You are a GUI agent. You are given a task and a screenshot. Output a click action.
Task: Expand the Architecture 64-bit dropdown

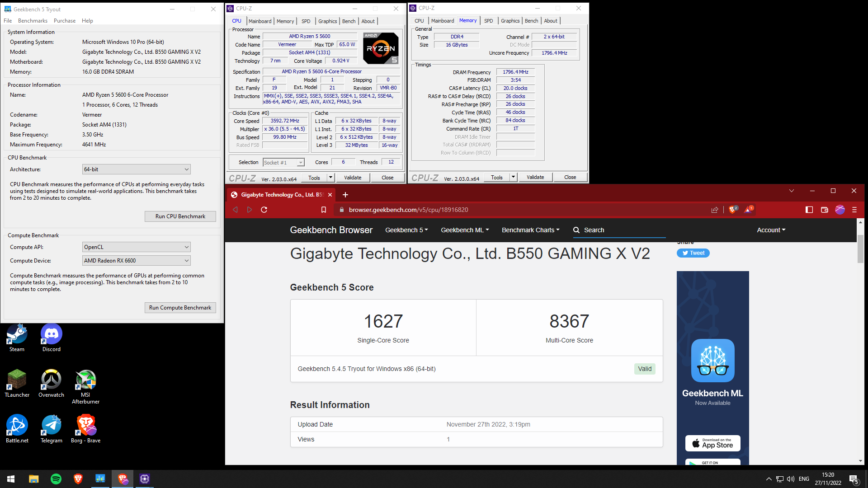(x=137, y=169)
